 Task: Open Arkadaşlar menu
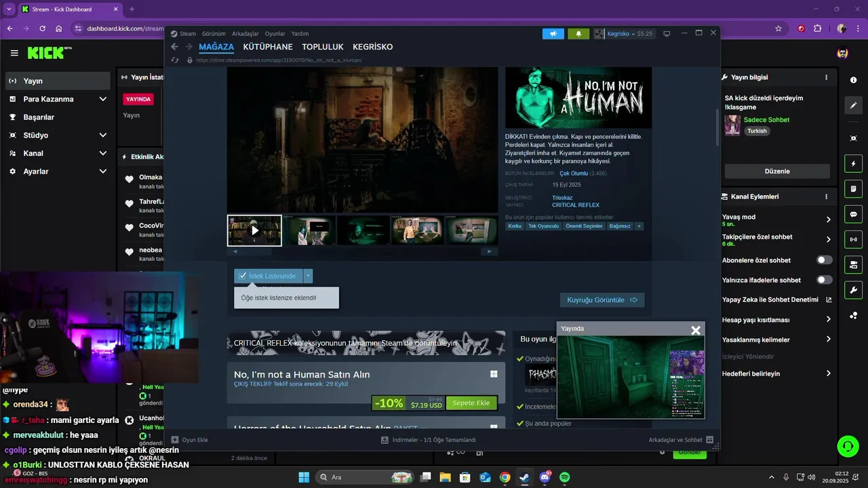[x=245, y=33]
